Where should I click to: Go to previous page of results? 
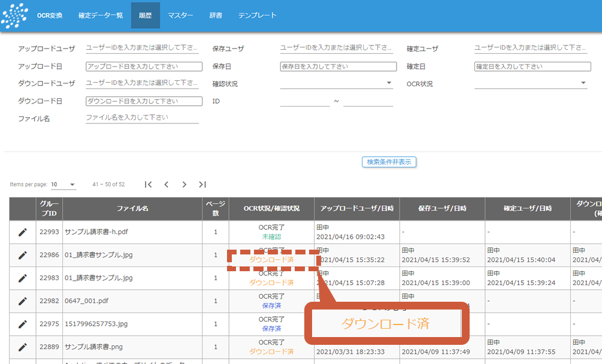coord(167,184)
